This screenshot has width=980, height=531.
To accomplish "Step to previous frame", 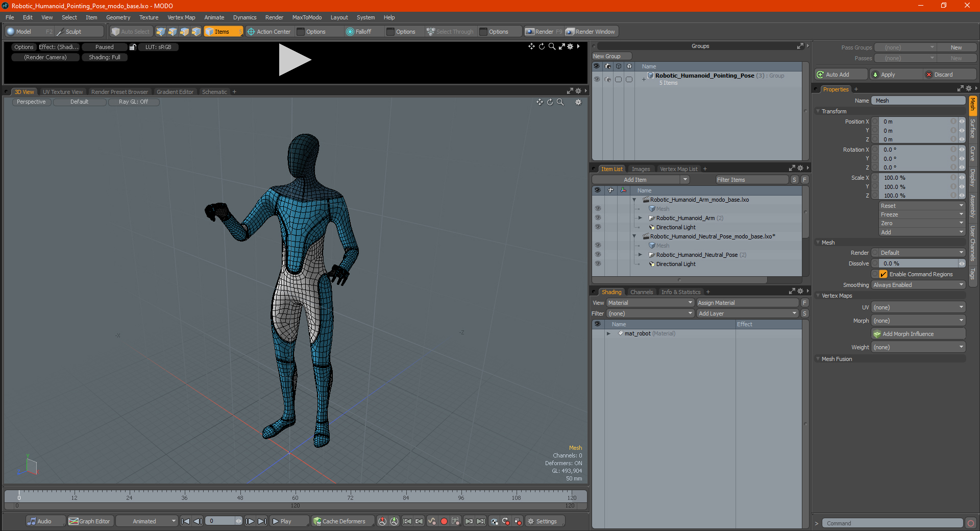I will pyautogui.click(x=198, y=521).
